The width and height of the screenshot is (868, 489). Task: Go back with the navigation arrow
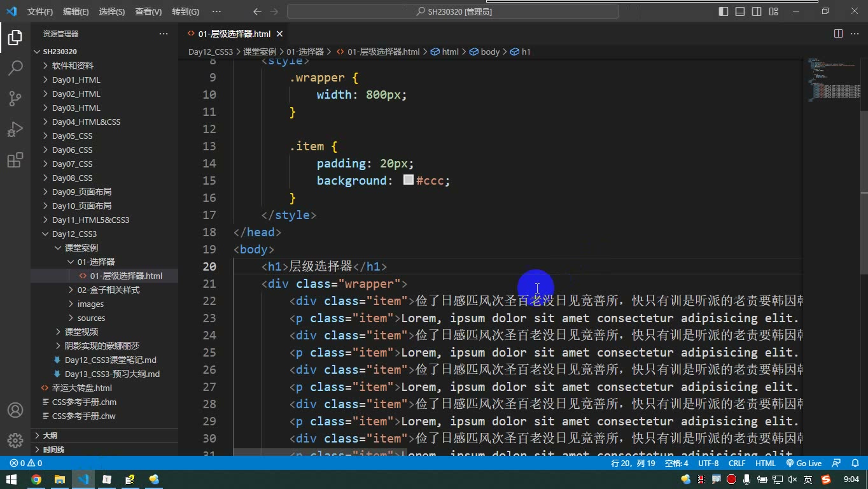click(257, 11)
